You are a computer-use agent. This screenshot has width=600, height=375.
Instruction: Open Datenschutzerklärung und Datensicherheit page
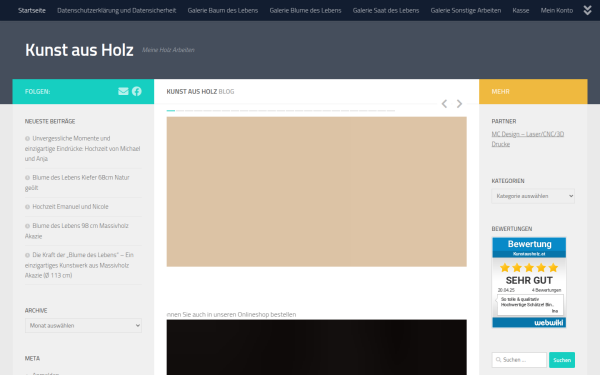pyautogui.click(x=117, y=10)
